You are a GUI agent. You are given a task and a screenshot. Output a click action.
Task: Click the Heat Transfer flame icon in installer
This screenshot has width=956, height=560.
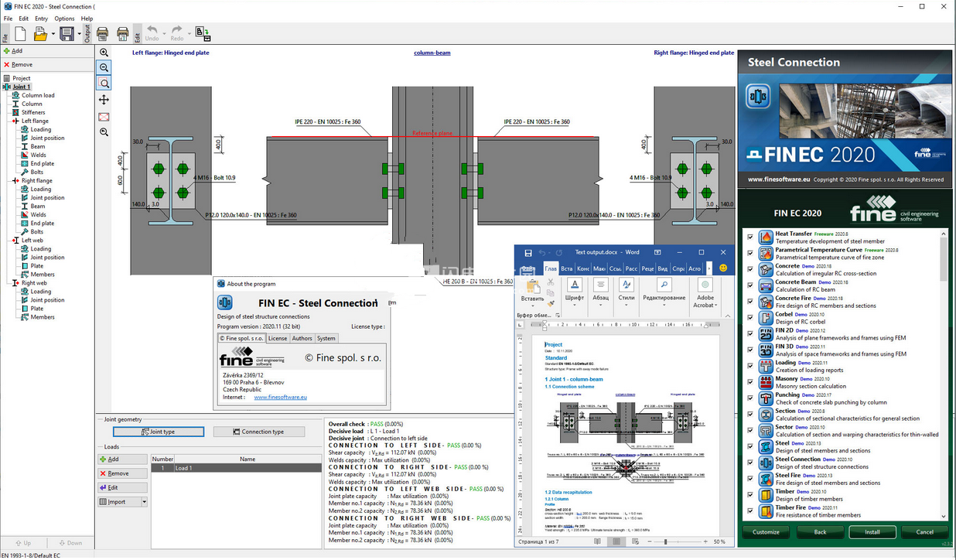(x=766, y=237)
